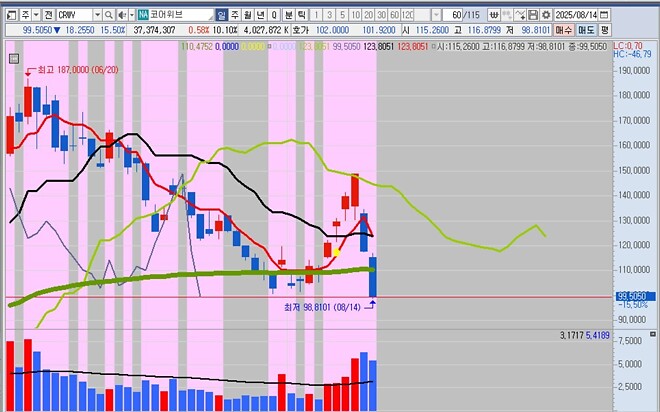
Task: Switch to the Q quarterly chart period
Action: (x=274, y=15)
